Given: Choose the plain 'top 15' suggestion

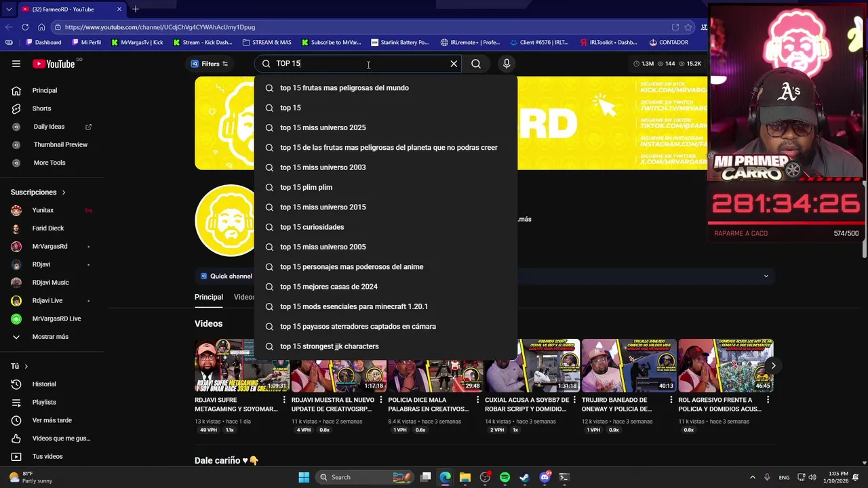Looking at the screenshot, I should pyautogui.click(x=385, y=108).
